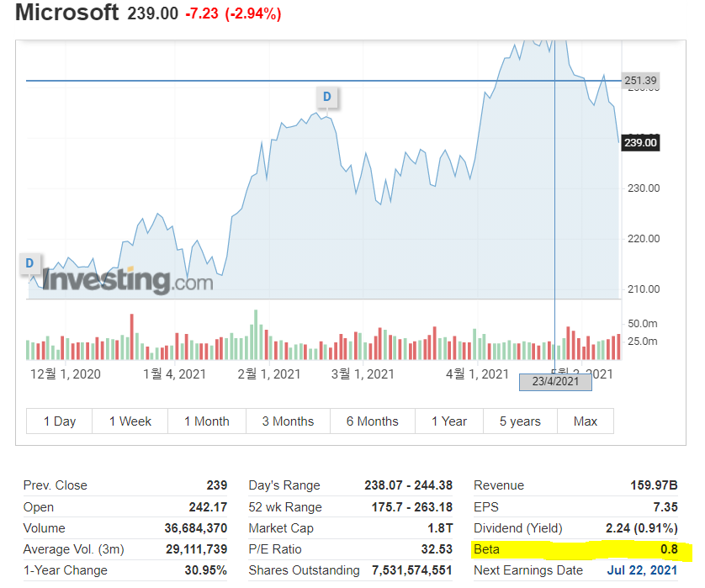Click the Microsoft stock title
Image resolution: width=705 pixels, height=588 pixels.
tap(67, 12)
